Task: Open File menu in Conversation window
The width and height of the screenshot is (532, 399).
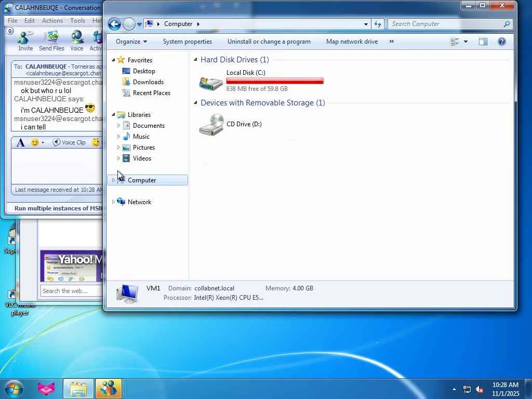Action: click(12, 21)
